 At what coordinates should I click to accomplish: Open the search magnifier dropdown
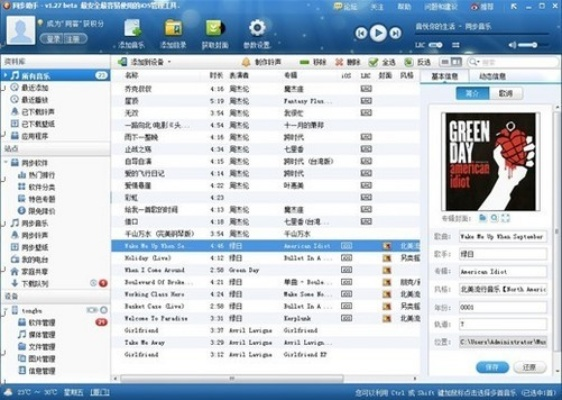pyautogui.click(x=474, y=62)
